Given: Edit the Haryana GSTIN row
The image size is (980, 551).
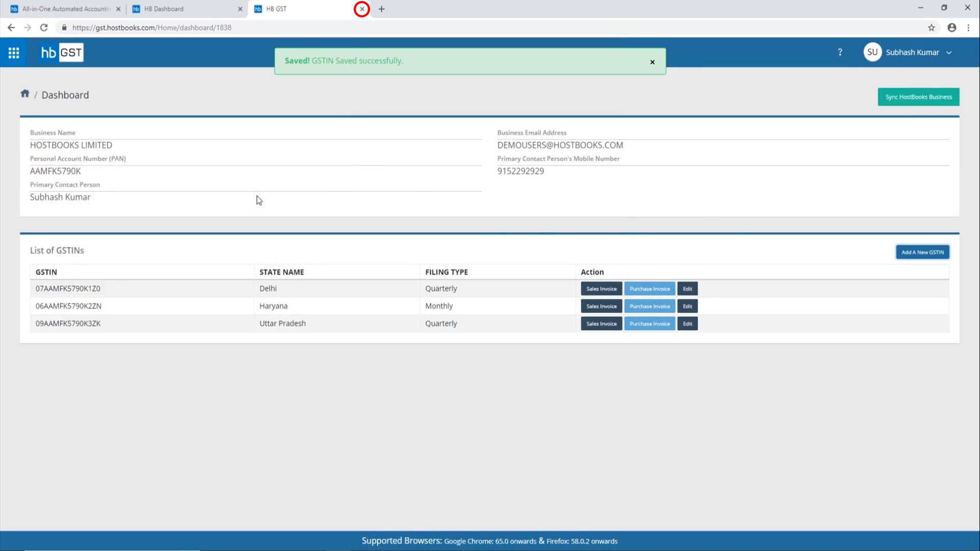Looking at the screenshot, I should [x=687, y=306].
